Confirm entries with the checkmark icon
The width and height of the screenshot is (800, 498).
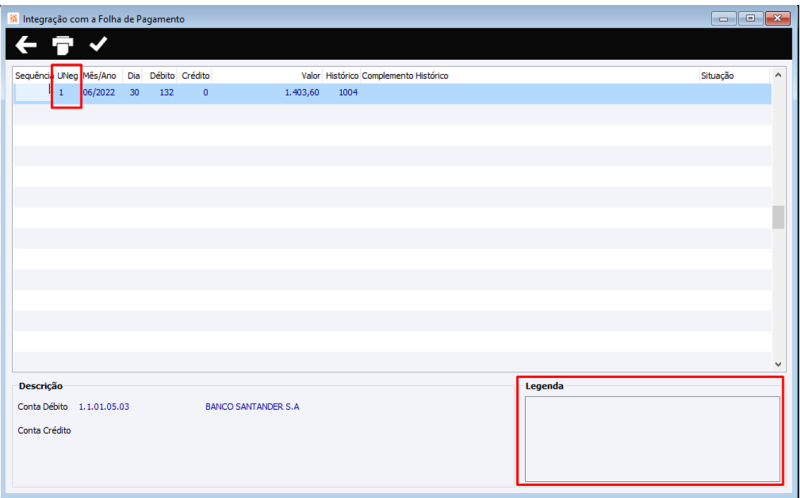coord(98,44)
